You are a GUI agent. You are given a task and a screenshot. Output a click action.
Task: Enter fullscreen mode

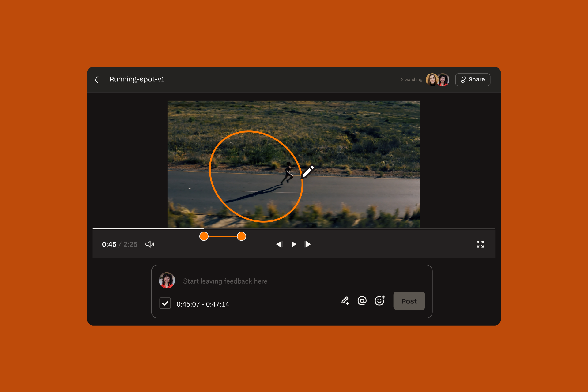[x=480, y=244]
